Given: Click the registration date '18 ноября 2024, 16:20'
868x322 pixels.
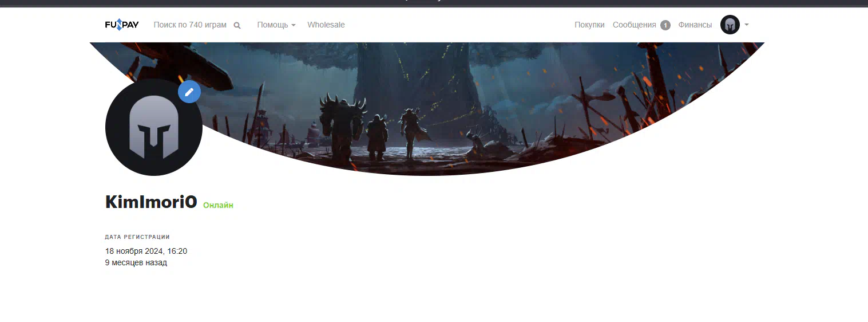Looking at the screenshot, I should [x=146, y=251].
